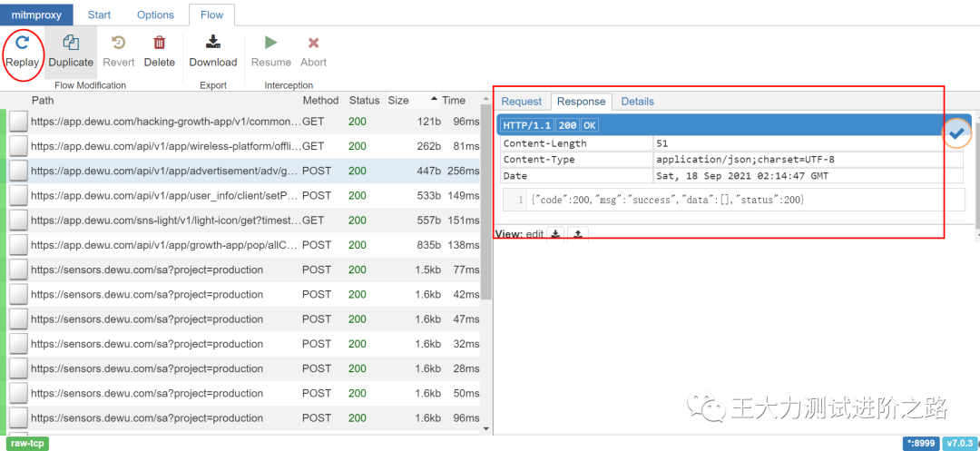The image size is (980, 451).
Task: Open the Response tab of flow details
Action: tap(582, 102)
